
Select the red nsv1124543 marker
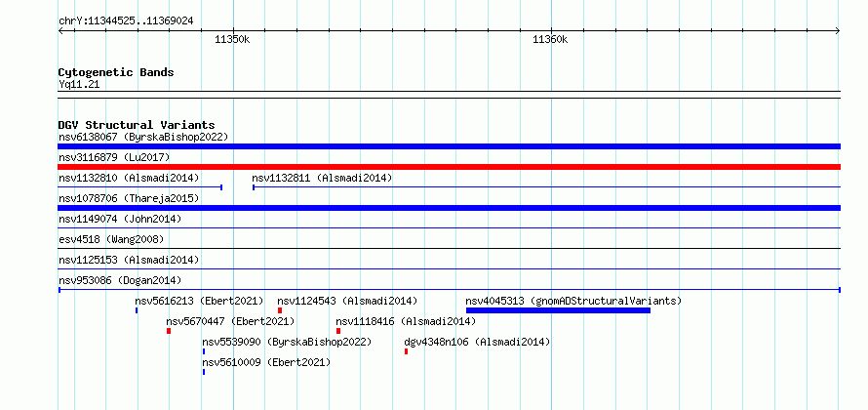pos(280,310)
